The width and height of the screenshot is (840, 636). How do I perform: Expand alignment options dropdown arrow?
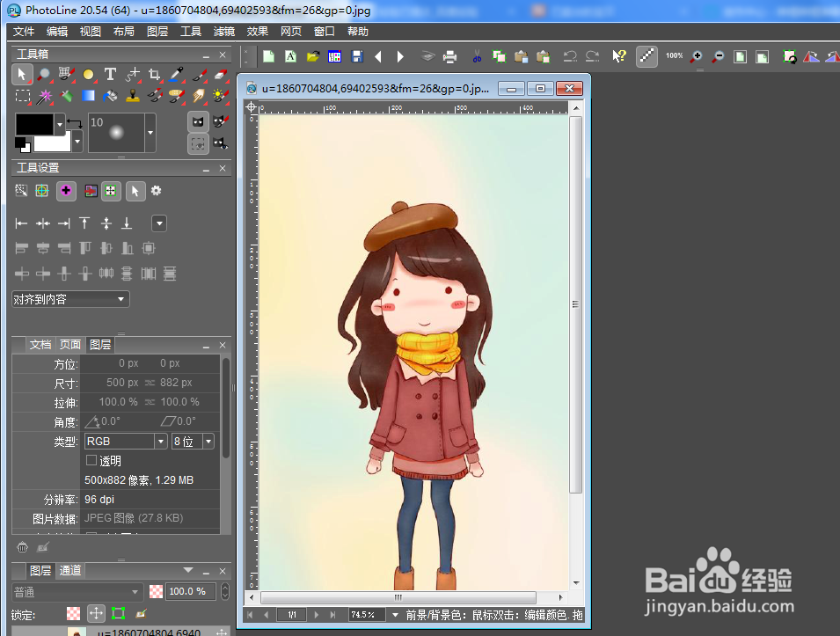[159, 223]
